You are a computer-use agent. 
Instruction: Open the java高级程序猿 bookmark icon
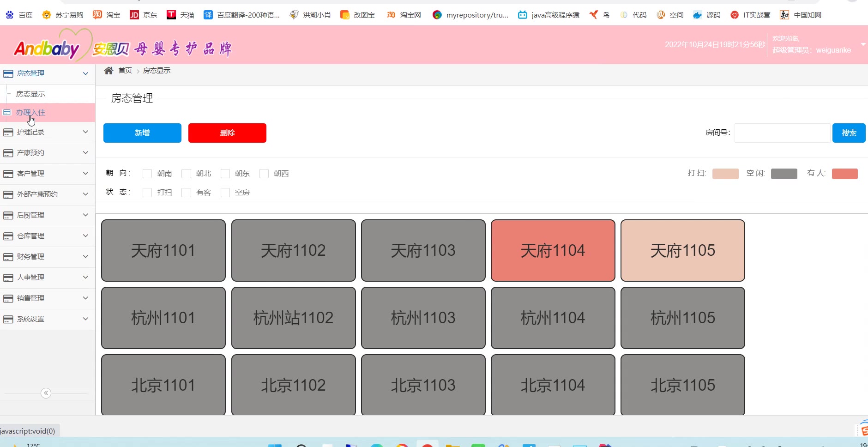click(523, 15)
